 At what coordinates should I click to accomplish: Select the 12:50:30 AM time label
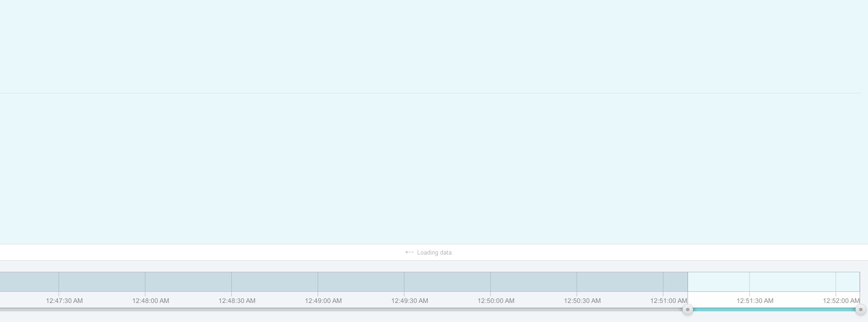(582, 301)
